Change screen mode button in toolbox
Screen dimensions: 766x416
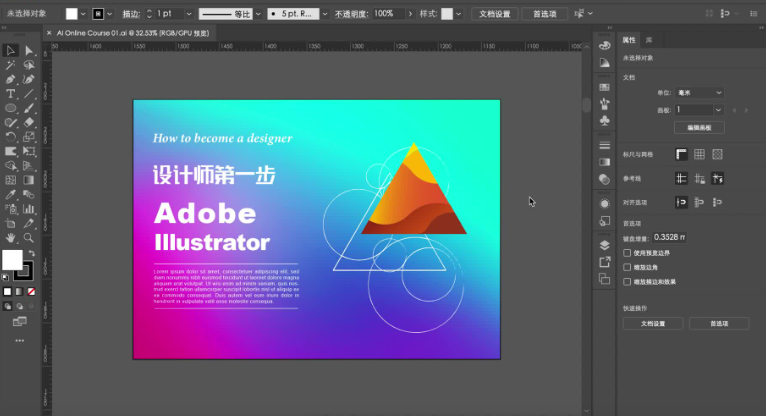[x=20, y=321]
